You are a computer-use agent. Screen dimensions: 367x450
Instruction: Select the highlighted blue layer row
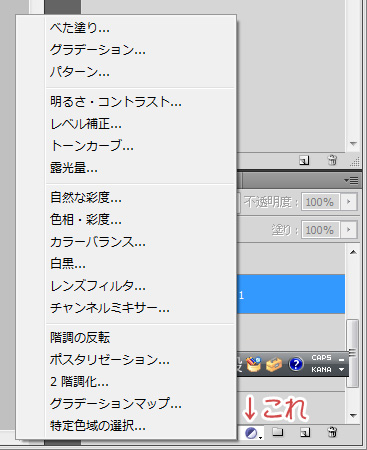click(x=291, y=294)
